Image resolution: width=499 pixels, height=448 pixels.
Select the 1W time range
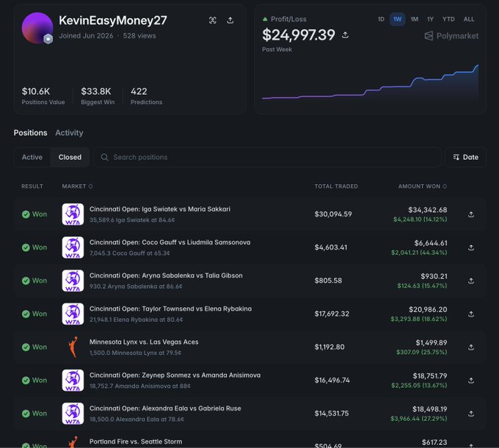397,19
